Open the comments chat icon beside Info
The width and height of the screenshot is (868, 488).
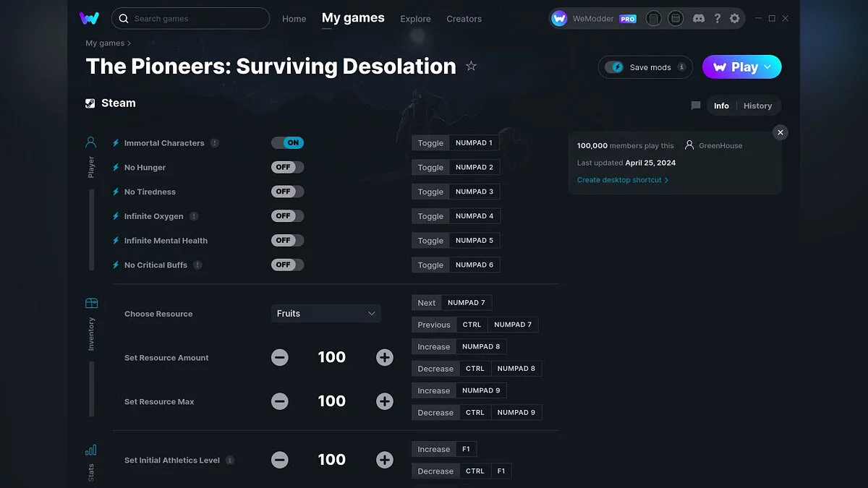(696, 106)
